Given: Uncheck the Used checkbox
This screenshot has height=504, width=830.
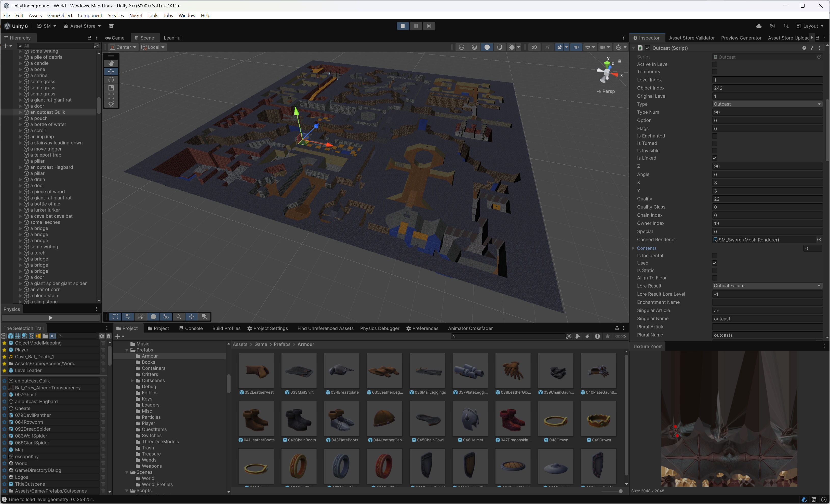Looking at the screenshot, I should click(x=714, y=263).
